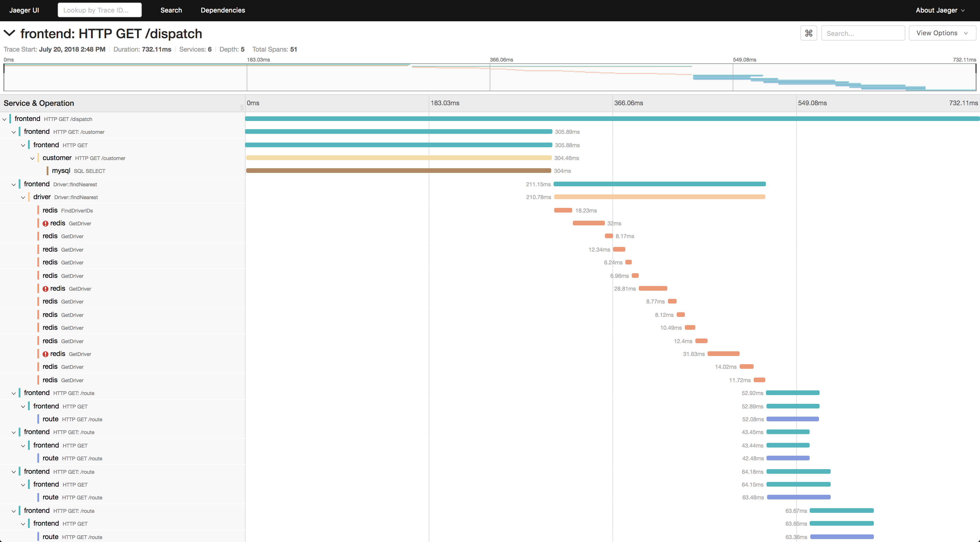Click the Lookup by Trace ID input field
The width and height of the screenshot is (980, 542).
point(99,10)
